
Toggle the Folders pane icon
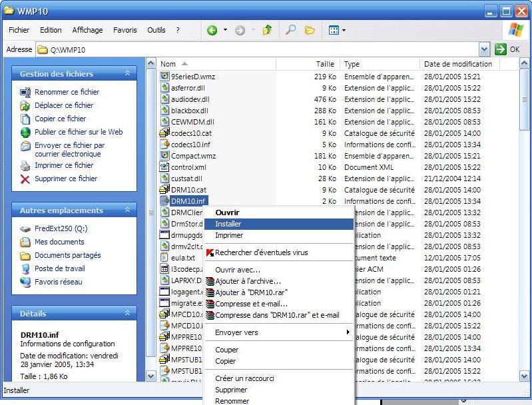(x=310, y=31)
